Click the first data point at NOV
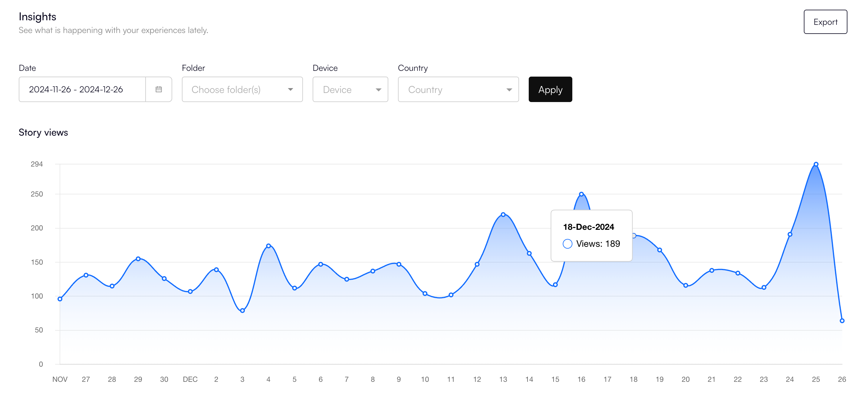Screen dimensions: 868x413 pos(60,299)
